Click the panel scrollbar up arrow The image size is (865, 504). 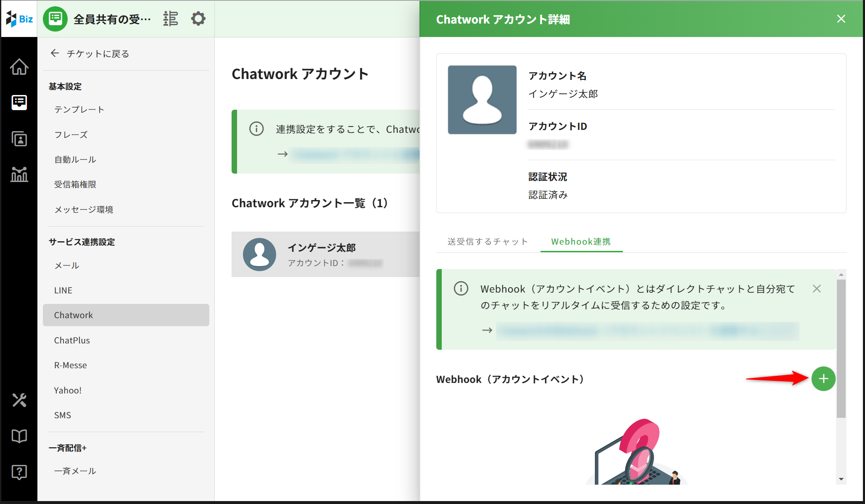(x=841, y=274)
